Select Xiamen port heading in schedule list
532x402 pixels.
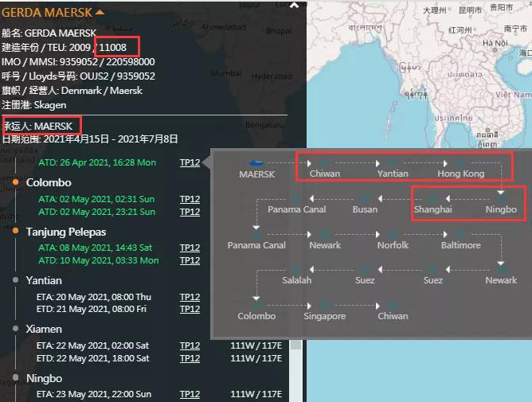pos(44,329)
